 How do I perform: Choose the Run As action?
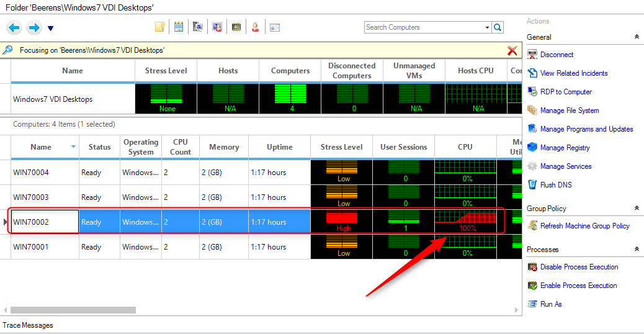click(551, 304)
